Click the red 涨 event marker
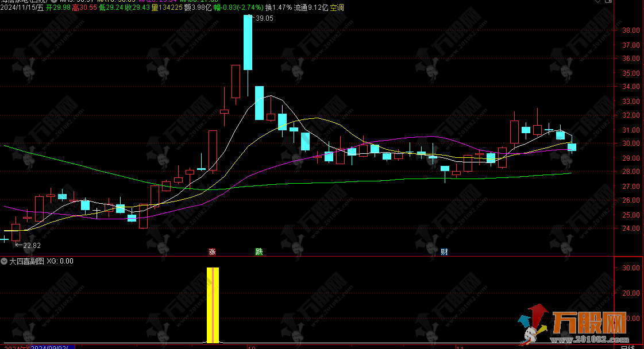The width and height of the screenshot is (644, 349). pyautogui.click(x=213, y=251)
